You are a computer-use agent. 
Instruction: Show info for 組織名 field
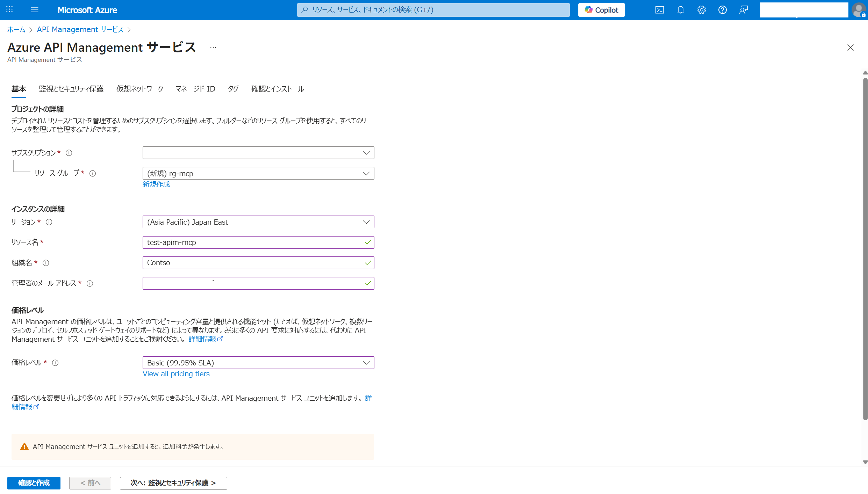coord(46,263)
